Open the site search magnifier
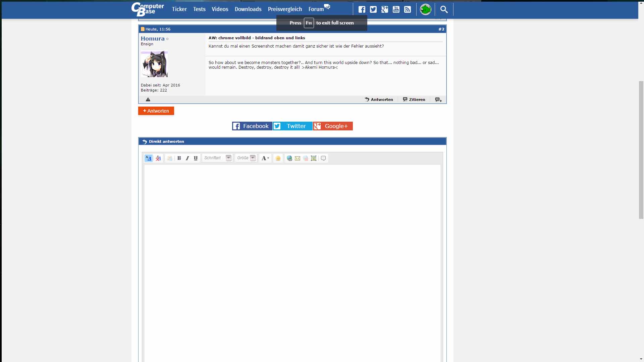 [444, 9]
